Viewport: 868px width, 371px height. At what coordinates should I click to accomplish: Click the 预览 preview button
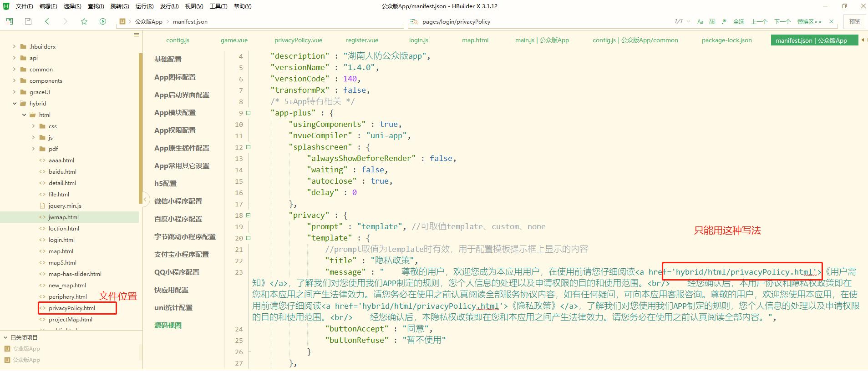tap(855, 21)
